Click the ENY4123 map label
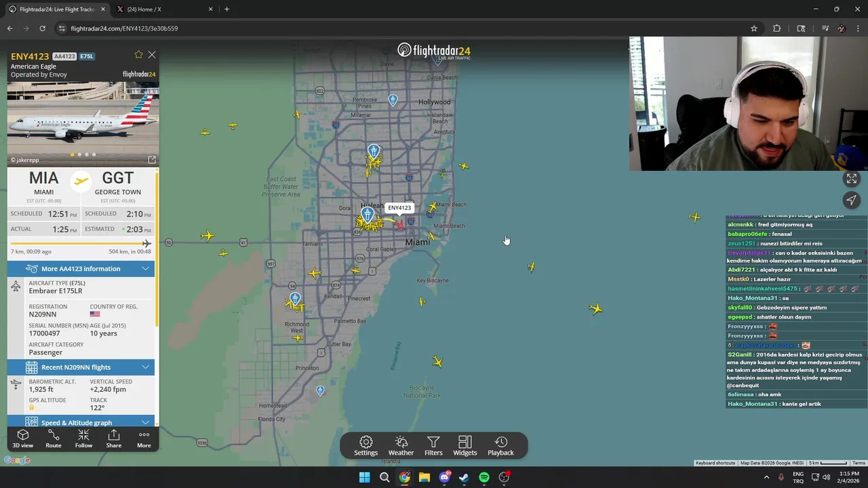 399,207
